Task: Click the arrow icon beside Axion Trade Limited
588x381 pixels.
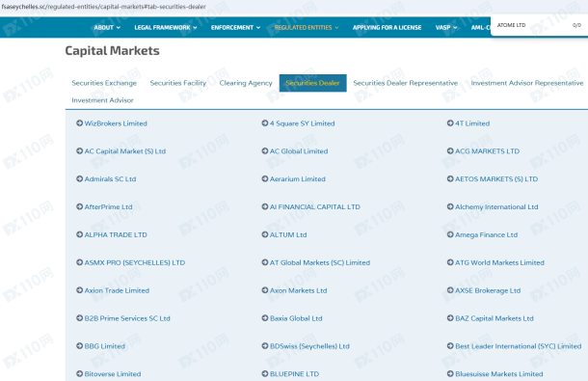Action: pyautogui.click(x=79, y=289)
